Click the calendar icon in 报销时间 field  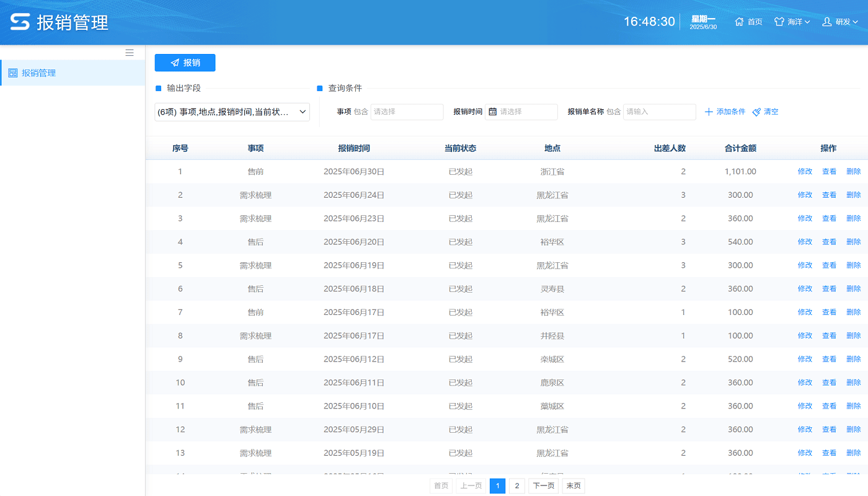(493, 112)
